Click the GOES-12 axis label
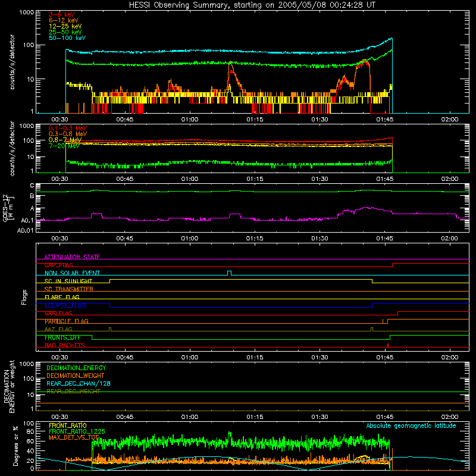The width and height of the screenshot is (476, 476). [8, 208]
